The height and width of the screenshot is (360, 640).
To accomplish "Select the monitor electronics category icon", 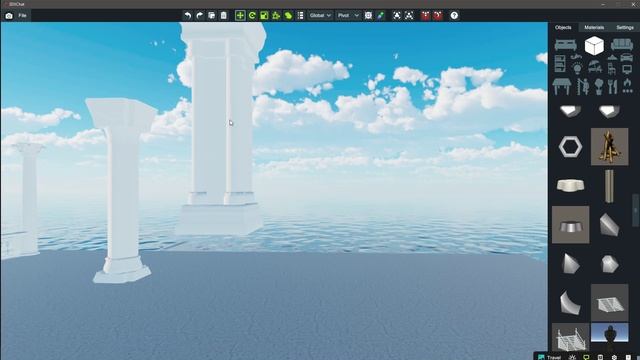I will tap(627, 69).
